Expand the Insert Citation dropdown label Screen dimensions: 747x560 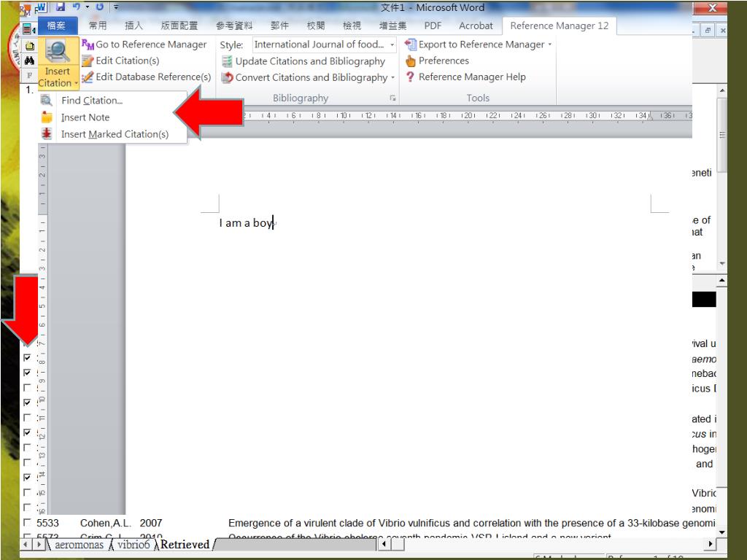tap(58, 77)
